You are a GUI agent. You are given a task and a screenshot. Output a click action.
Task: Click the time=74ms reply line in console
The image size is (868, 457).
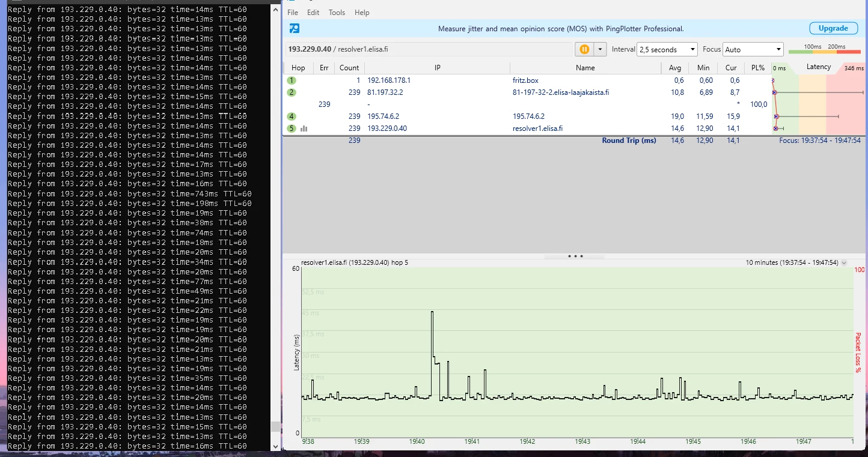pyautogui.click(x=127, y=233)
